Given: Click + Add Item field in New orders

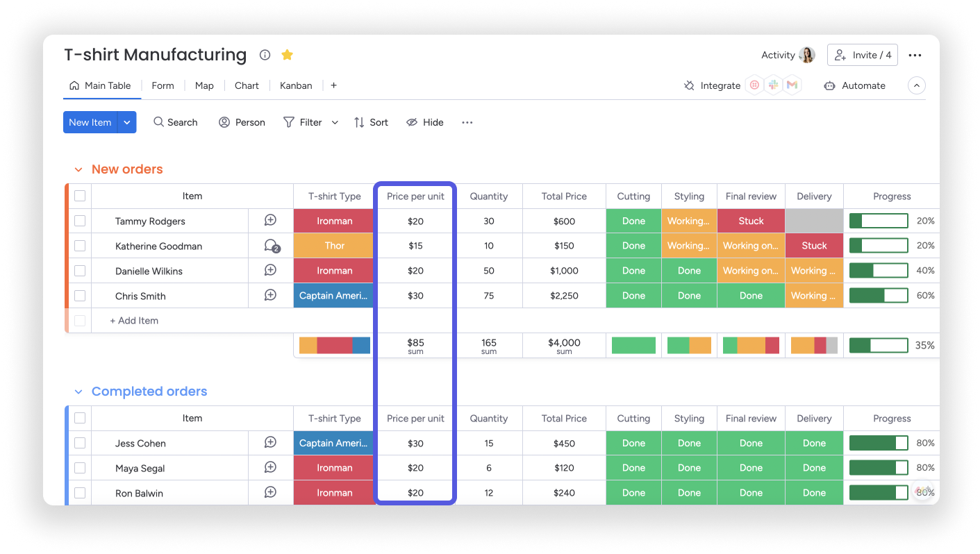Looking at the screenshot, I should (x=192, y=321).
